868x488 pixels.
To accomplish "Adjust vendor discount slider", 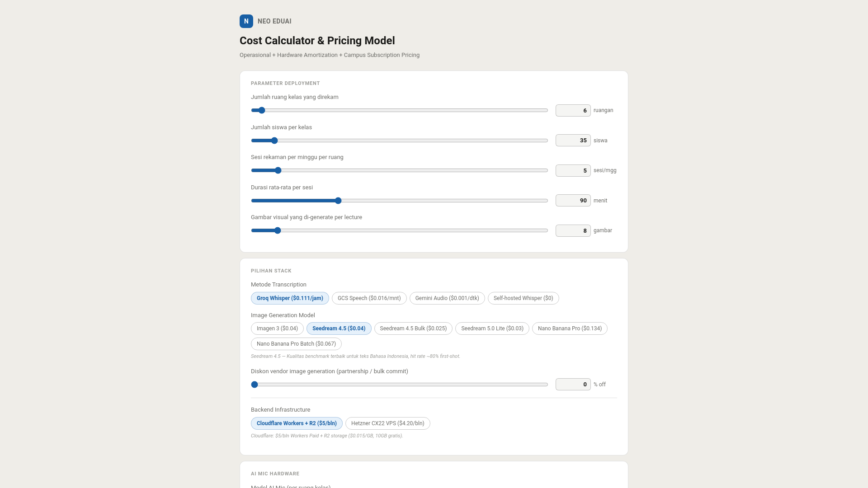I will coord(400,385).
